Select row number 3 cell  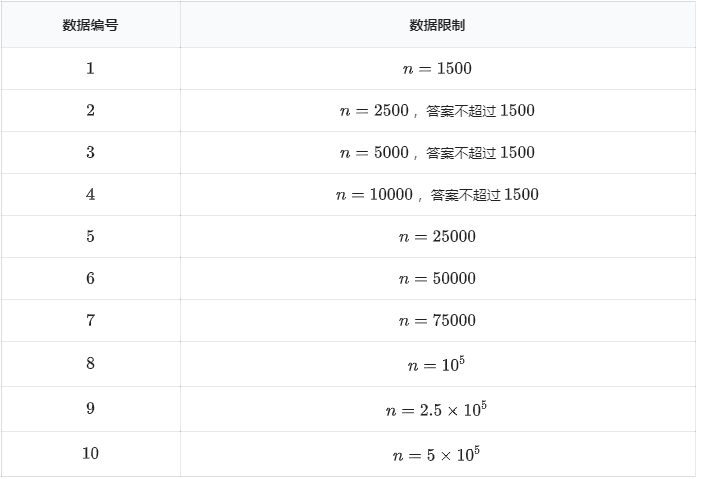(90, 153)
